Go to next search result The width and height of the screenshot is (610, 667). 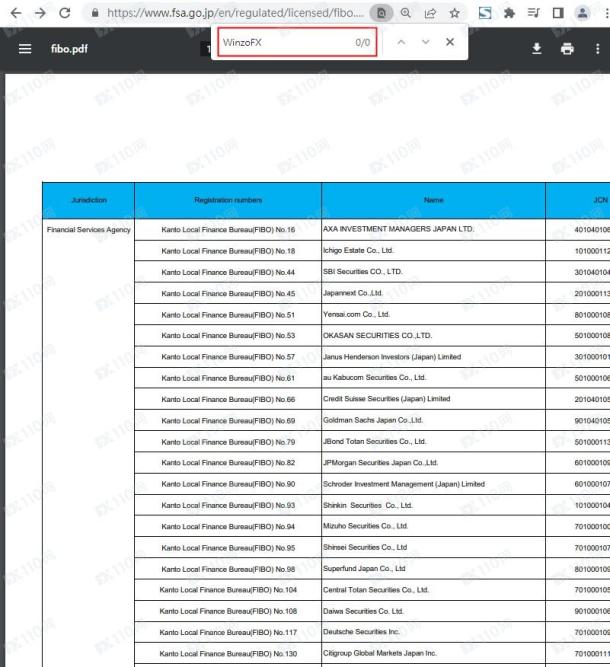click(x=425, y=42)
